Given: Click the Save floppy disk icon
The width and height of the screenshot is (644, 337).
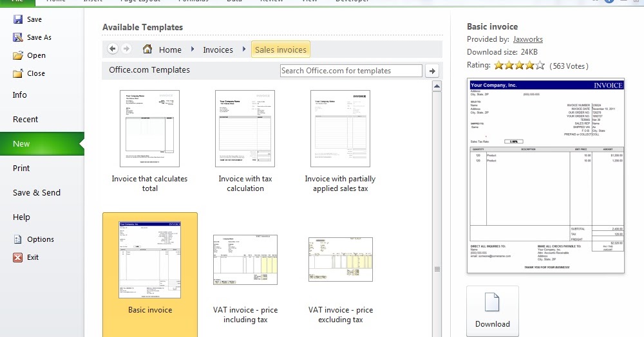Looking at the screenshot, I should 17,19.
